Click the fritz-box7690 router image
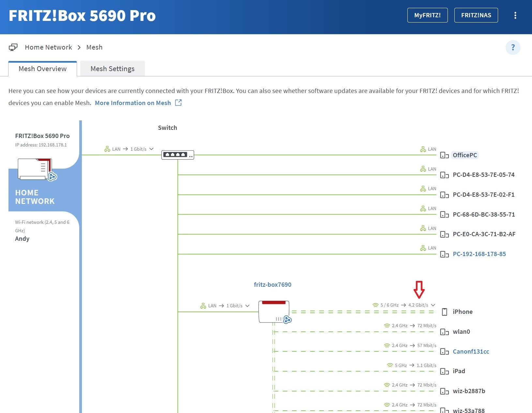Screen dimensions: 532x413 click(275, 312)
